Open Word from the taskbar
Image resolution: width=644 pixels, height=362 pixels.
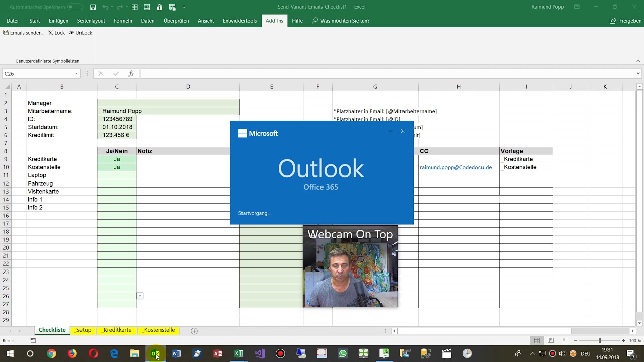pyautogui.click(x=176, y=354)
